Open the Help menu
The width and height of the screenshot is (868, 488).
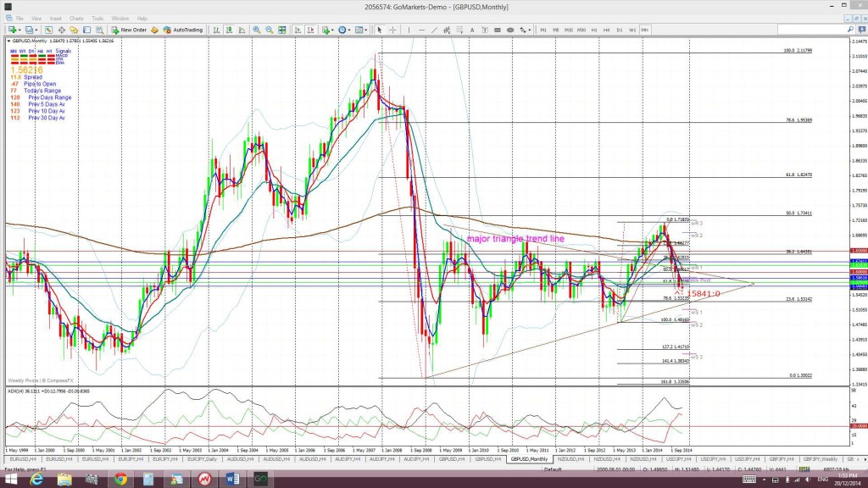point(142,19)
